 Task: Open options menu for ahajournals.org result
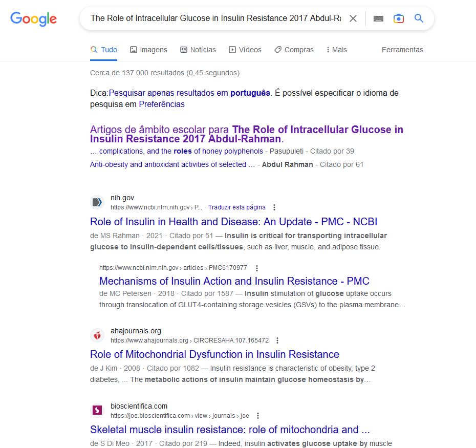tap(277, 340)
